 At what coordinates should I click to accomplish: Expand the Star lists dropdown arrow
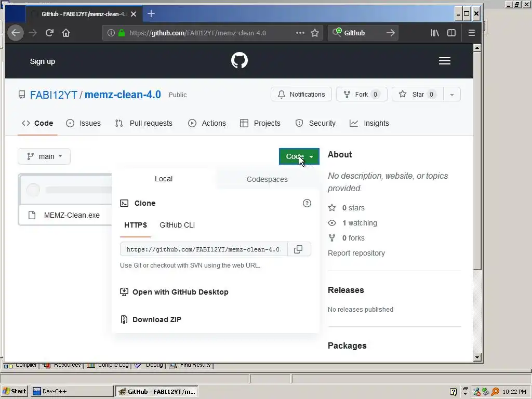point(452,95)
